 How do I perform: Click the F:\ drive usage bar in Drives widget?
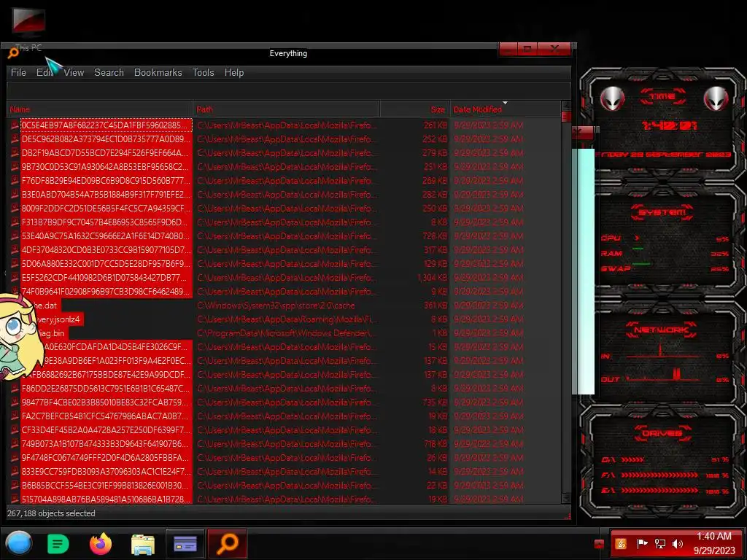659,475
